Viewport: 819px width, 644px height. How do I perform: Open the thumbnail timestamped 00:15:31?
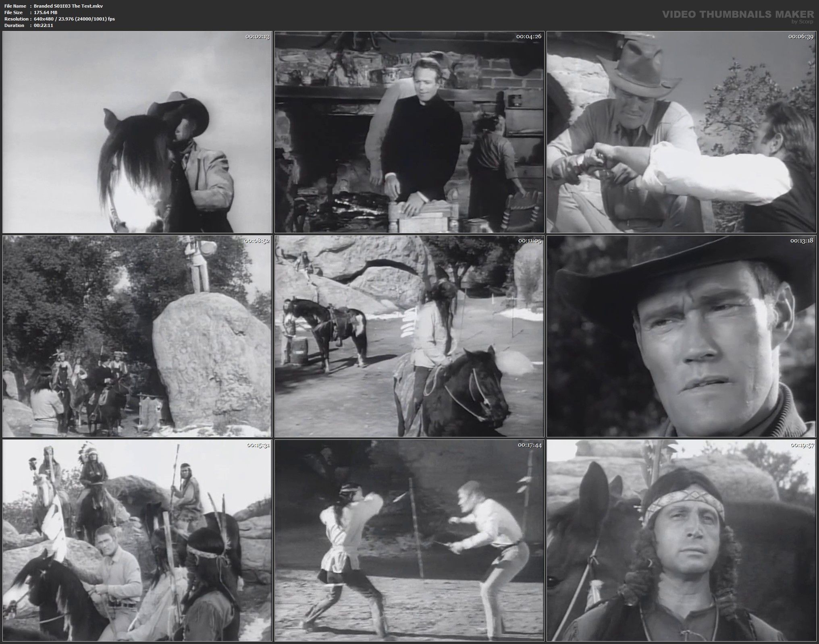tap(137, 540)
